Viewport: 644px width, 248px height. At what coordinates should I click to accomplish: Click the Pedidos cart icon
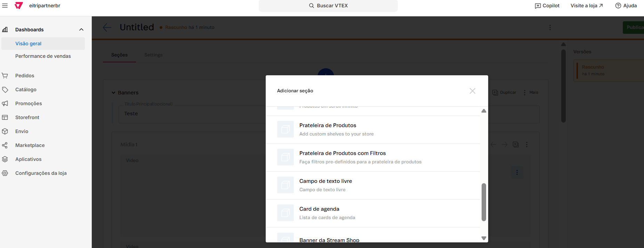pyautogui.click(x=5, y=76)
